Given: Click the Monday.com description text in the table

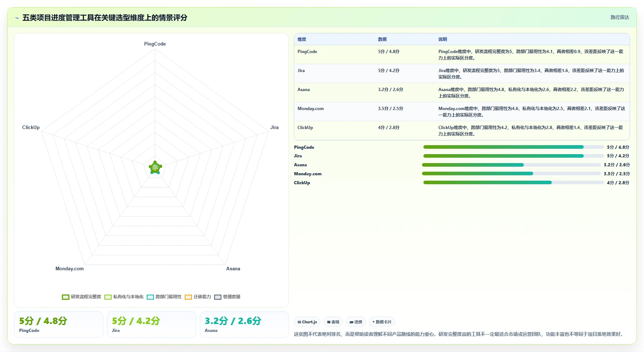Looking at the screenshot, I should [x=532, y=111].
